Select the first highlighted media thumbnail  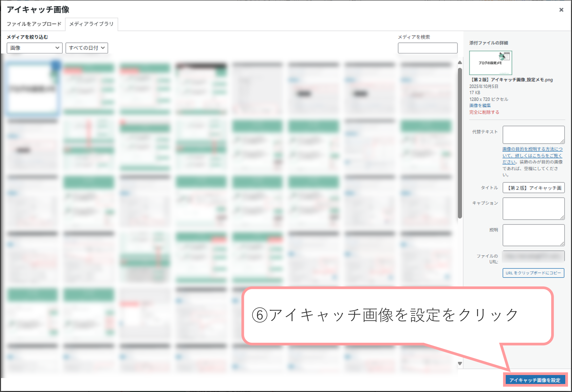coord(32,87)
